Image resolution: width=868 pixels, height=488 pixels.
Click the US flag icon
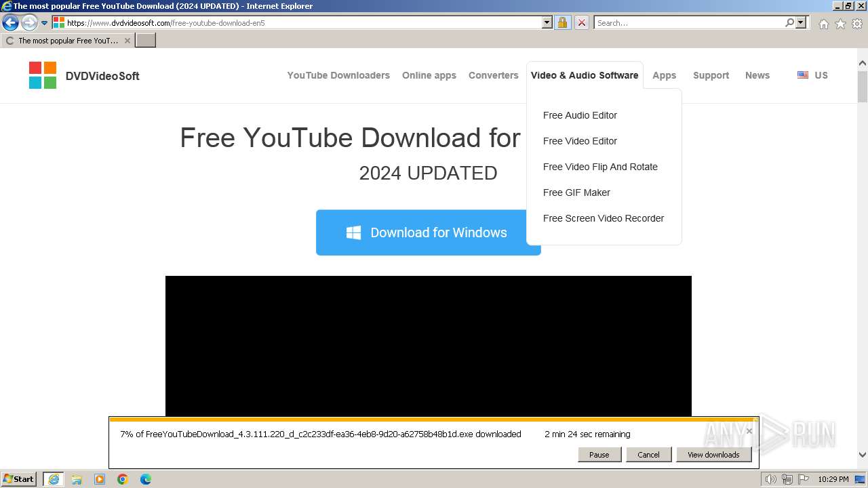tap(803, 75)
